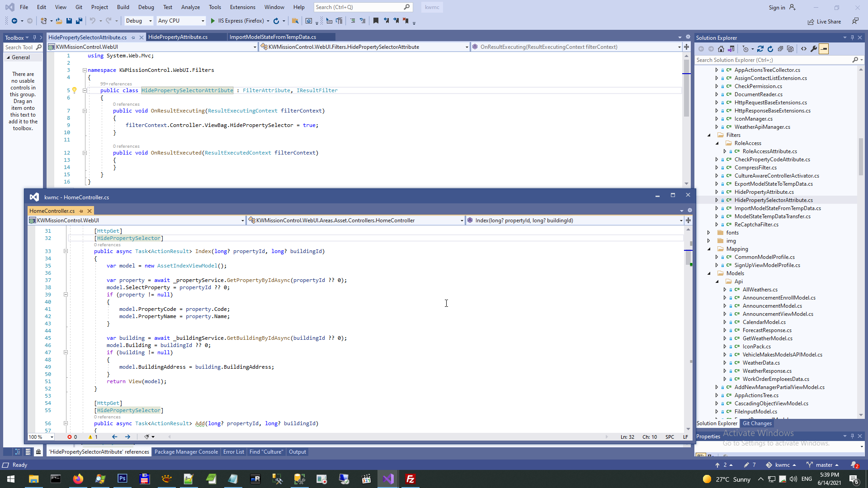Sync with active document in Solution Explorer
The image size is (868, 488).
pyautogui.click(x=760, y=49)
